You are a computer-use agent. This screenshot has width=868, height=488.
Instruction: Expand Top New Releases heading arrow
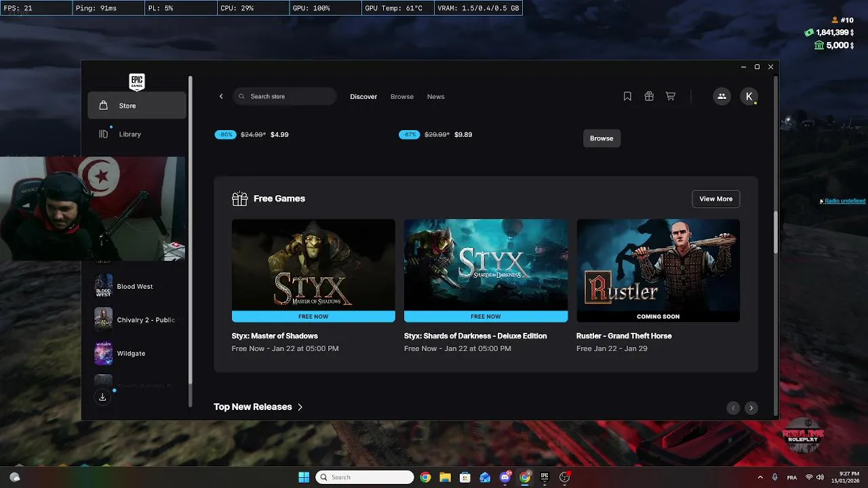click(x=300, y=407)
